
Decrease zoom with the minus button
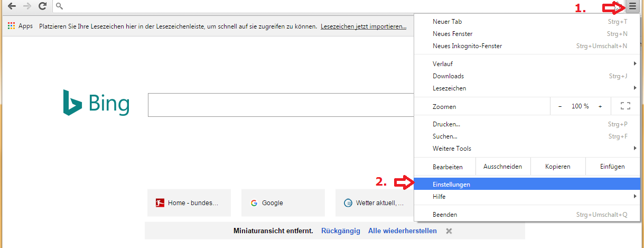point(560,106)
